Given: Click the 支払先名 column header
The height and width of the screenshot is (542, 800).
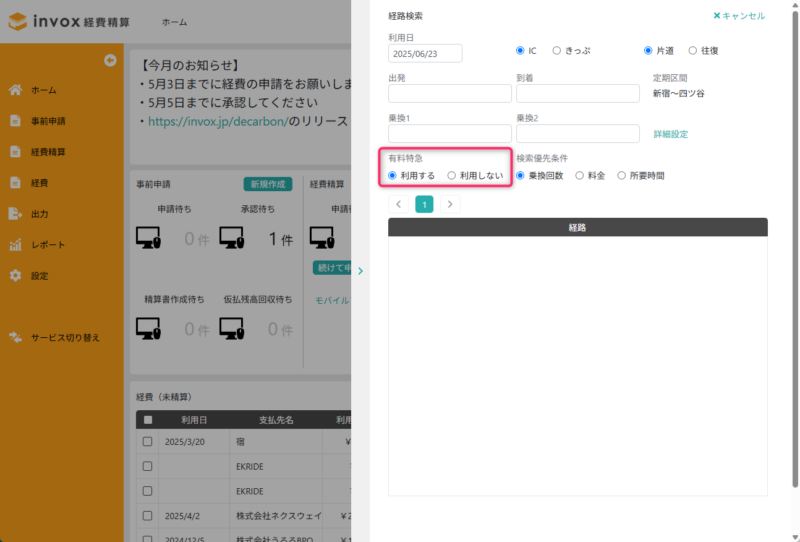Looking at the screenshot, I should coord(276,420).
